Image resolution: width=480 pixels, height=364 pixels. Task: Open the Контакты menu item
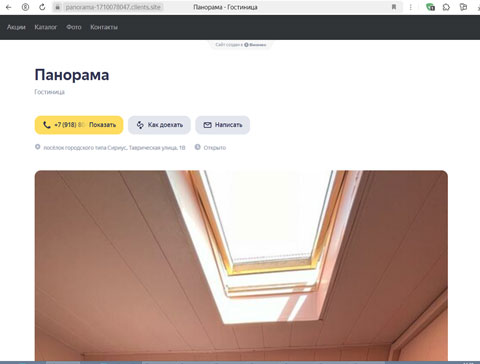104,27
